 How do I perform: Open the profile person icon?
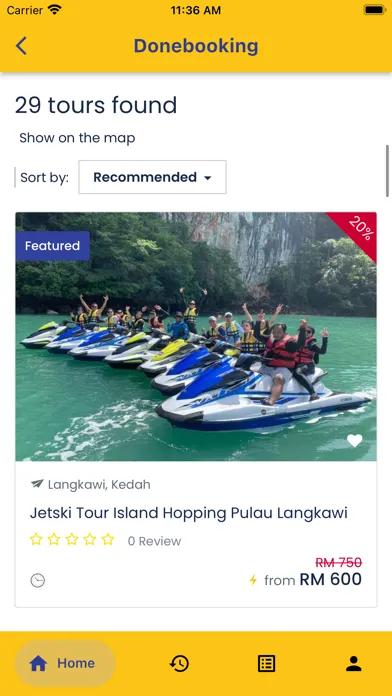tap(353, 664)
